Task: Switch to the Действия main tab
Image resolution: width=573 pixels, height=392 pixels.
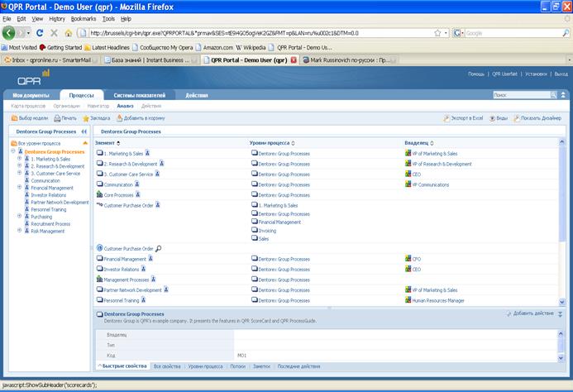Action: click(197, 95)
